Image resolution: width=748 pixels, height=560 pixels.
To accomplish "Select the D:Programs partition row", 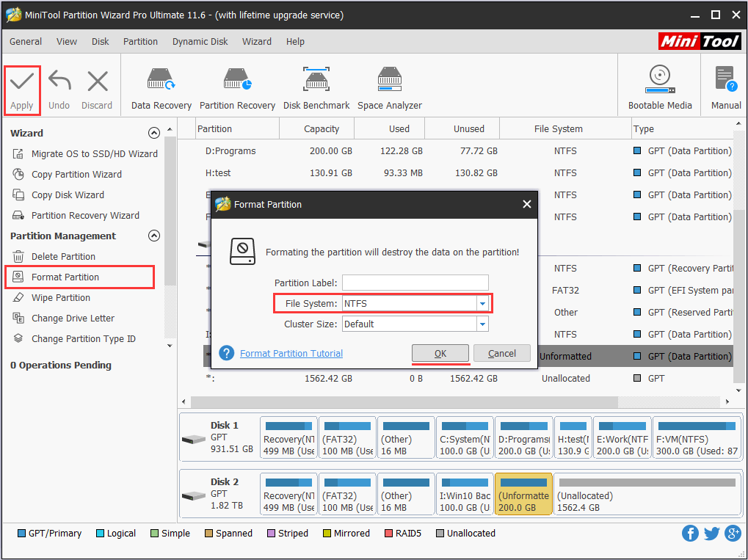I will 462,150.
